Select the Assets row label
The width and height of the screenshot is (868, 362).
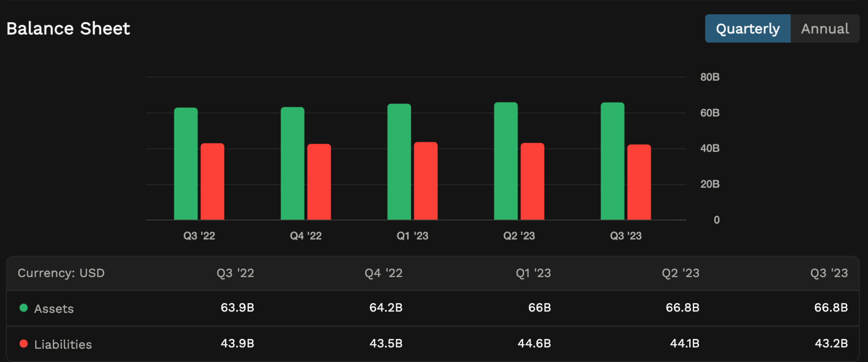tap(54, 309)
